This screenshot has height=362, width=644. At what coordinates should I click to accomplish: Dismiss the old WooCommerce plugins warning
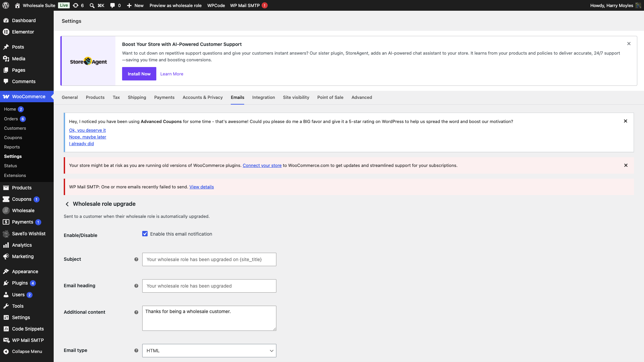pyautogui.click(x=626, y=165)
